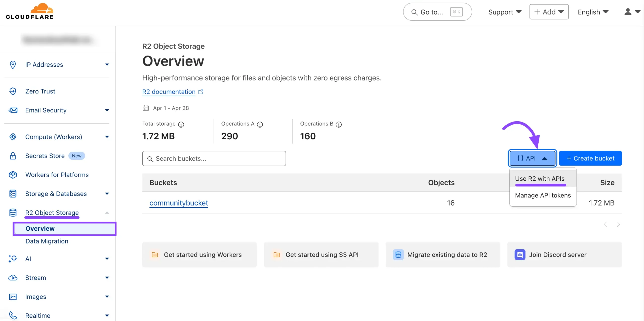
Task: Click the Email Security envelope icon
Action: (13, 110)
